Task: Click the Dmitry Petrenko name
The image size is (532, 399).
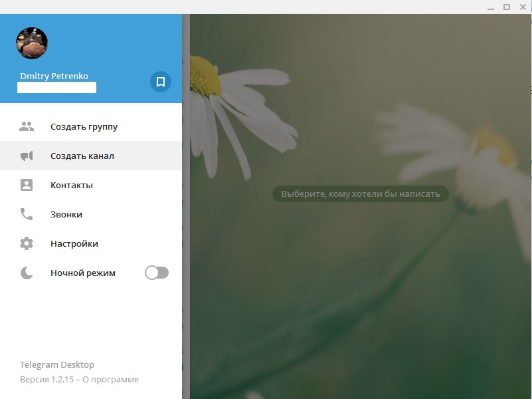Action: click(54, 76)
